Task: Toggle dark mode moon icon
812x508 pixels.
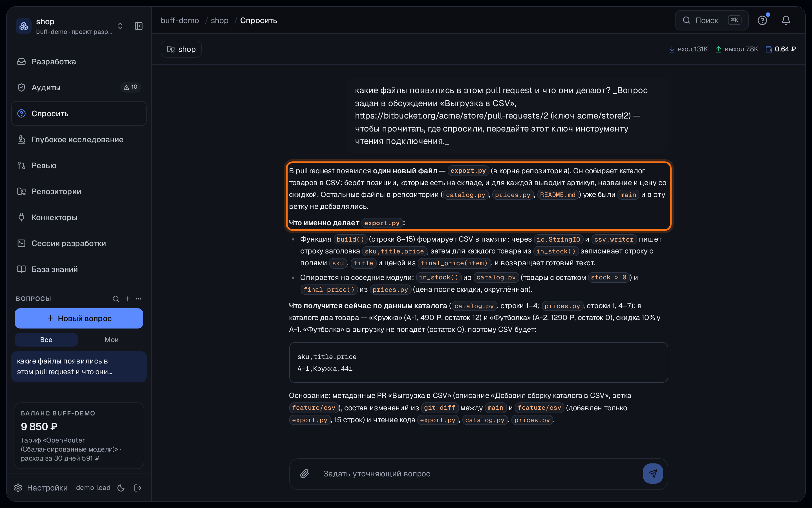Action: 121,488
